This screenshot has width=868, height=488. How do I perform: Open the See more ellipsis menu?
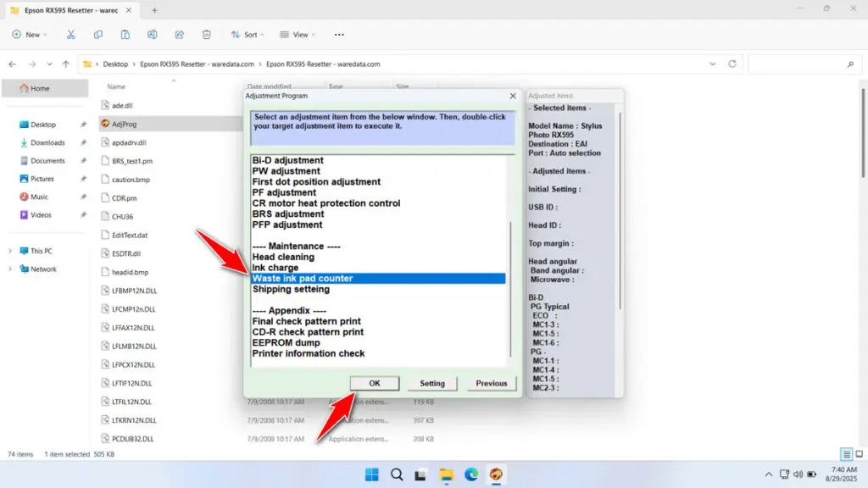[339, 34]
